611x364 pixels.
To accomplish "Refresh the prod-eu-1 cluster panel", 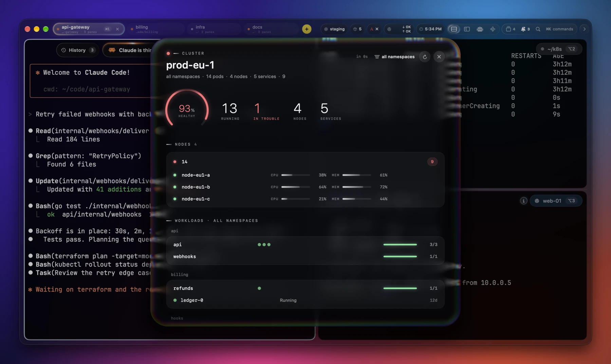I will coord(425,57).
